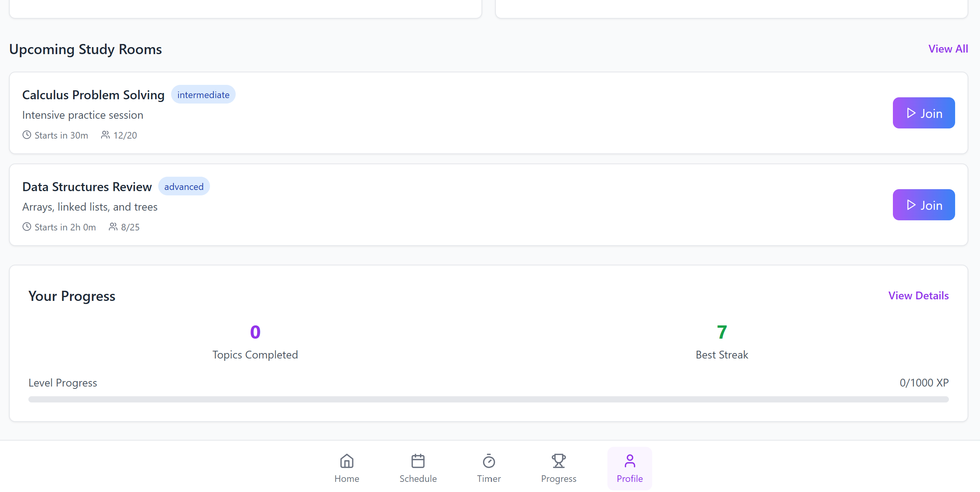Click clock icon beside Starts in 2h 0m
980x492 pixels.
[27, 227]
